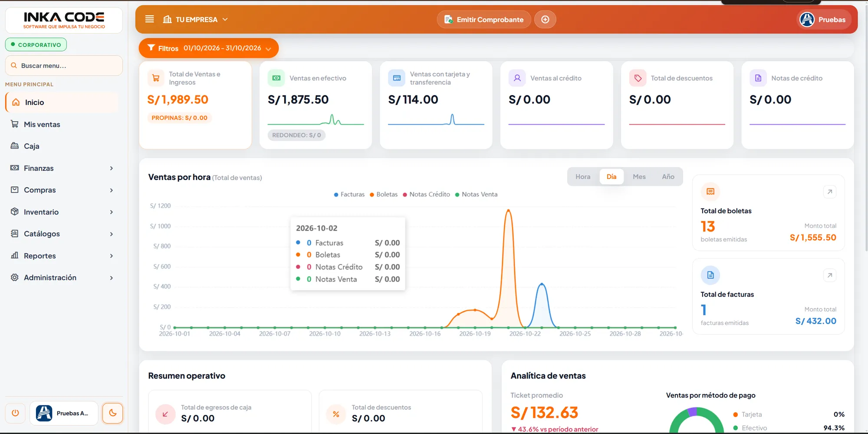The image size is (868, 434).
Task: Click the plus circle button in header
Action: pyautogui.click(x=545, y=20)
